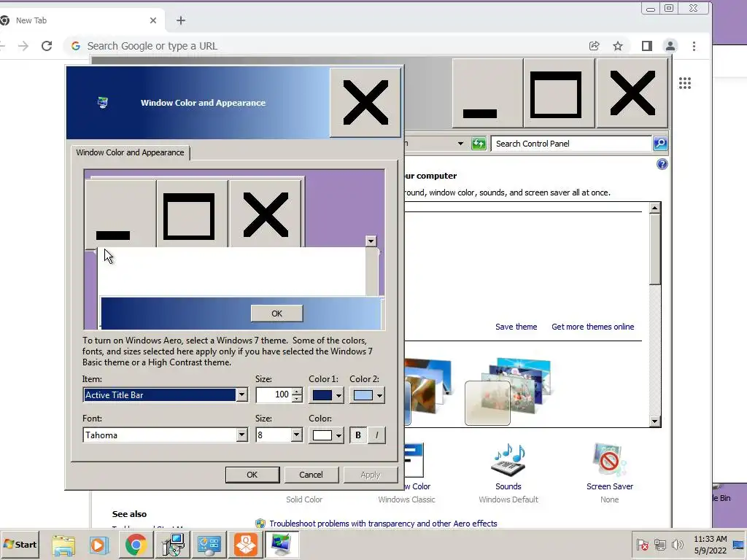Expand the Control Panel address bar dropdown arrow
The image size is (747, 560).
coord(460,144)
